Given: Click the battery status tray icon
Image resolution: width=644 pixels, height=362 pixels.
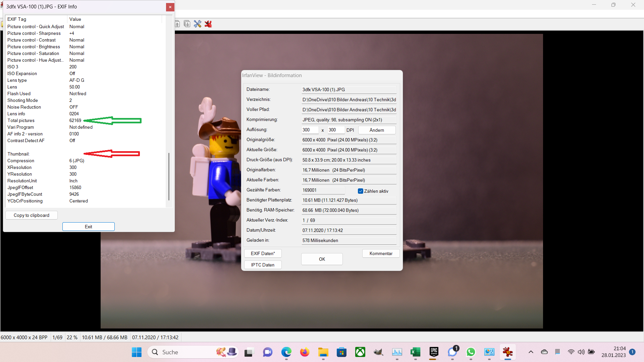Looking at the screenshot, I should pos(591,352).
